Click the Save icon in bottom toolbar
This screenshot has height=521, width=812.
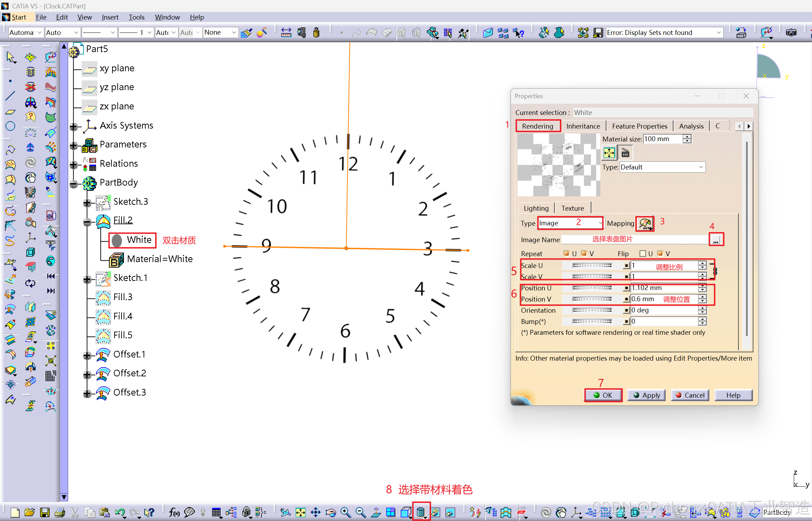pos(45,513)
